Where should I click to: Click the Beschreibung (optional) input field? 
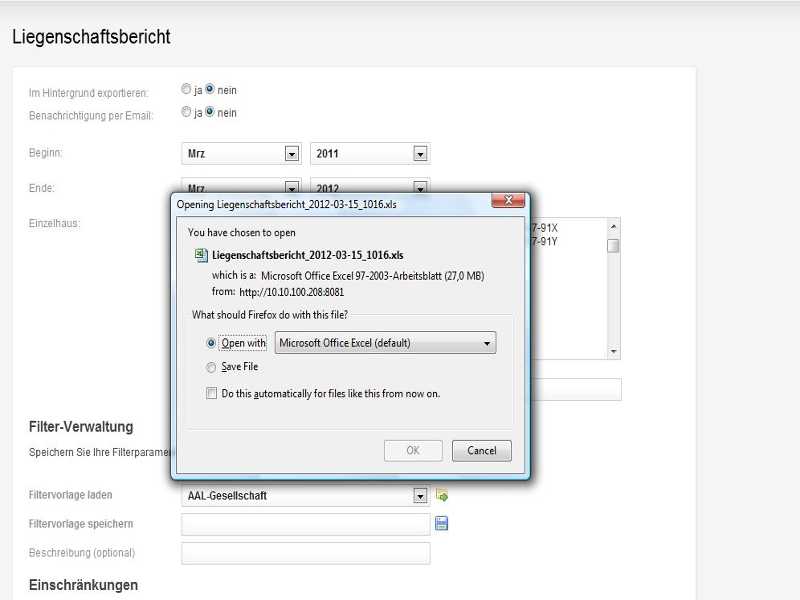306,553
